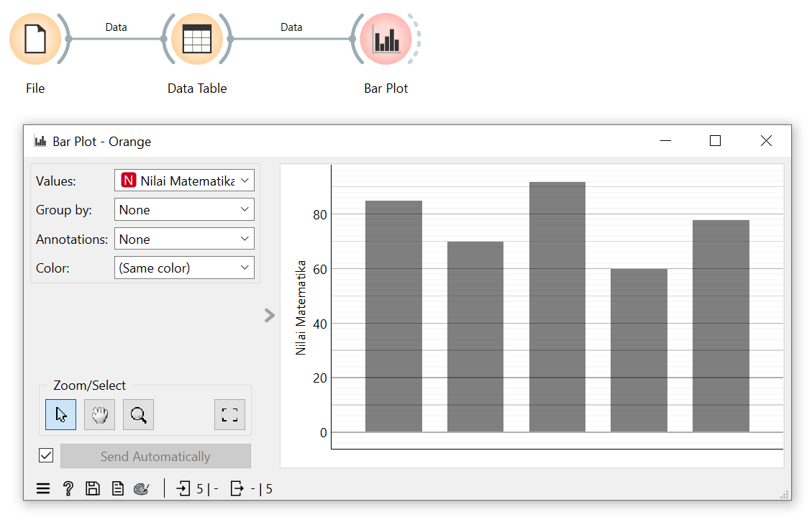Open the Values dropdown showing Nilai Matematika
812x520 pixels.
(x=184, y=181)
